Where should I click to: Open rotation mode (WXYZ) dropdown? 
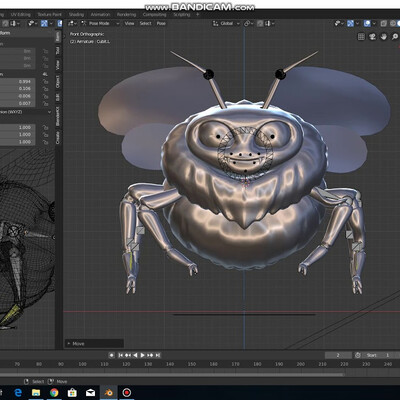coord(25,112)
